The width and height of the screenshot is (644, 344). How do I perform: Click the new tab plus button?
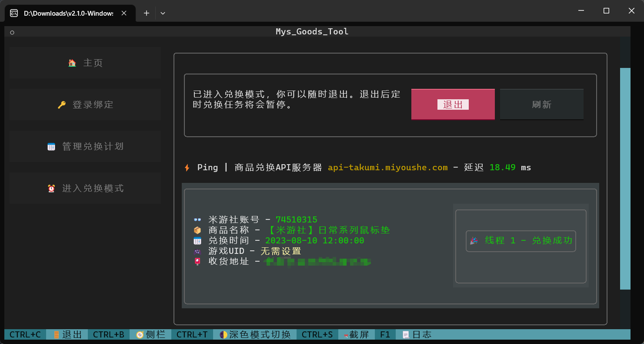point(146,13)
